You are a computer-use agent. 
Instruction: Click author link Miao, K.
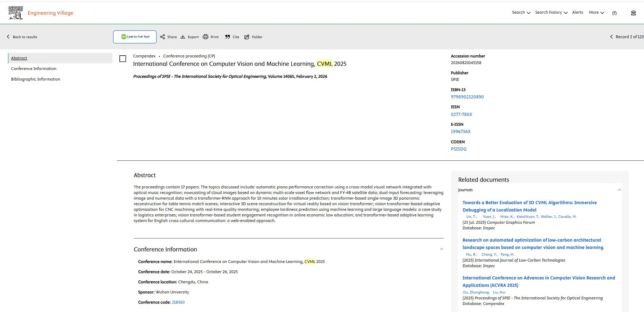point(507,217)
